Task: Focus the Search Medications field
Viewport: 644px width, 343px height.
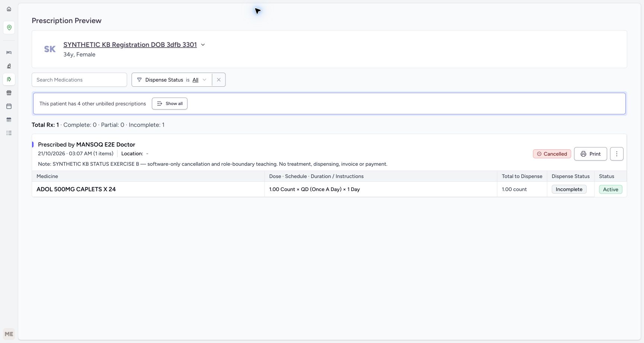Action: point(79,80)
